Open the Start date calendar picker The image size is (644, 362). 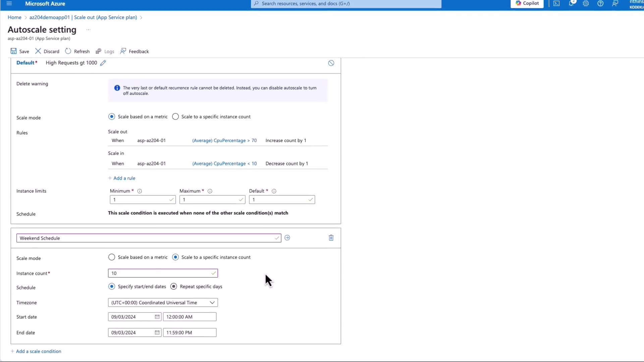pyautogui.click(x=157, y=317)
